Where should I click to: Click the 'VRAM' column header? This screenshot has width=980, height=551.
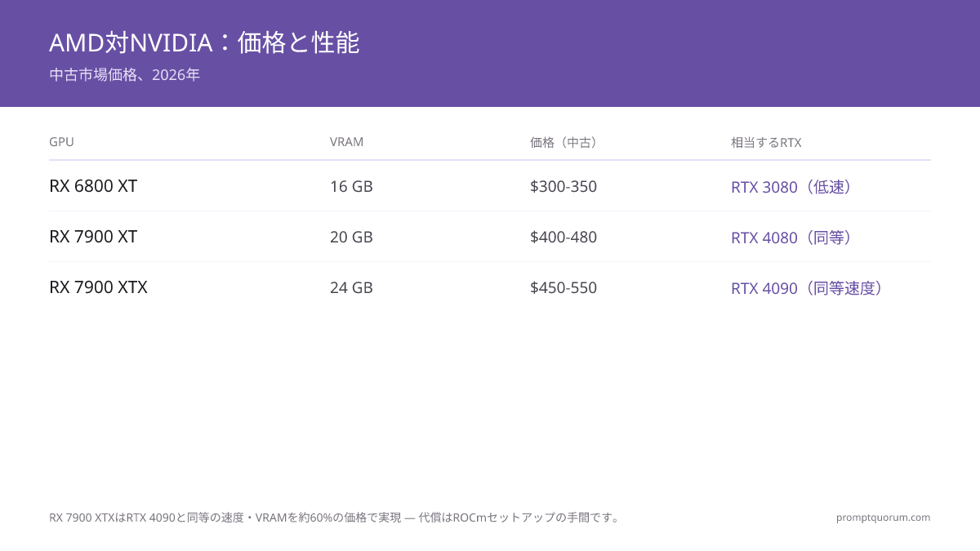pos(346,142)
